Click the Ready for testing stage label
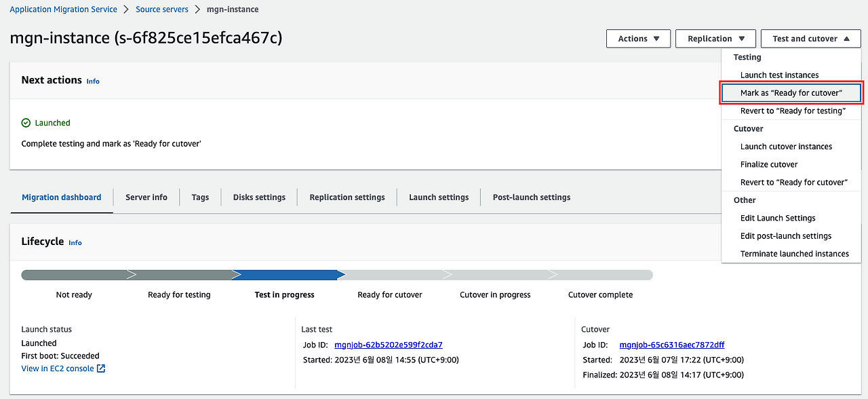Image resolution: width=868 pixels, height=399 pixels. click(179, 295)
